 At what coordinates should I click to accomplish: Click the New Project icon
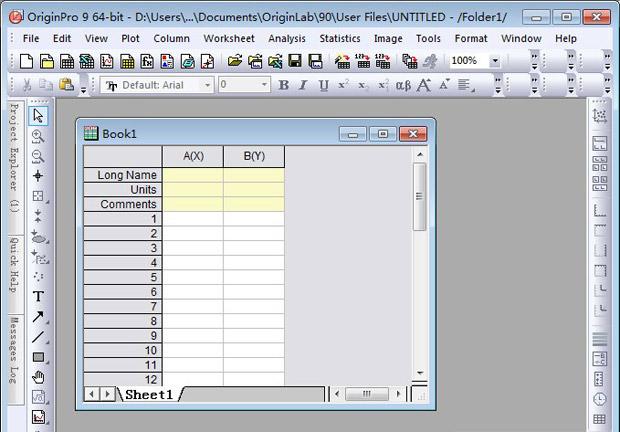point(26,61)
